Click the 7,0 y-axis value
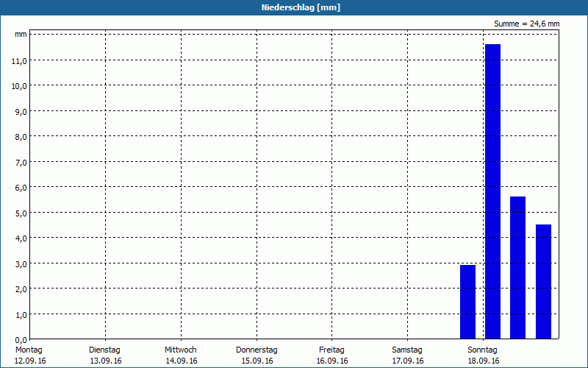588x368 pixels. click(21, 162)
